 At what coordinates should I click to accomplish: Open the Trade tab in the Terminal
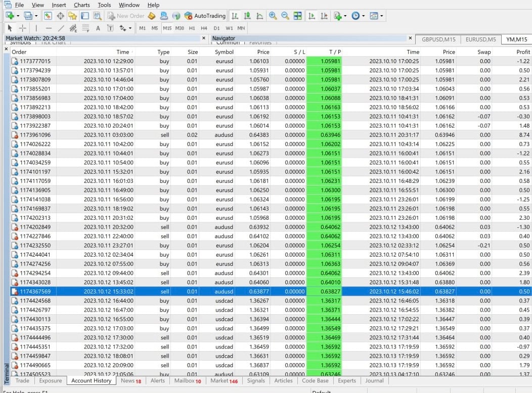pos(22,380)
